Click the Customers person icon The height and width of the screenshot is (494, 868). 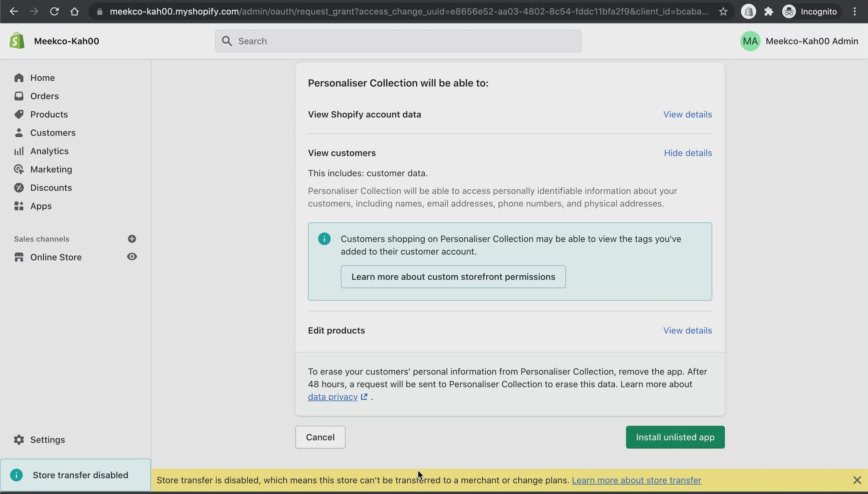pos(19,133)
